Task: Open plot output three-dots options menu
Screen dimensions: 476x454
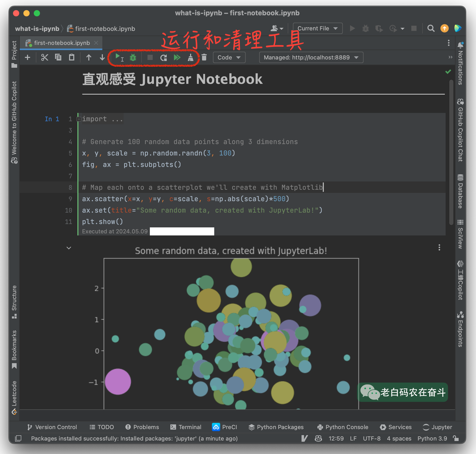Action: click(439, 247)
